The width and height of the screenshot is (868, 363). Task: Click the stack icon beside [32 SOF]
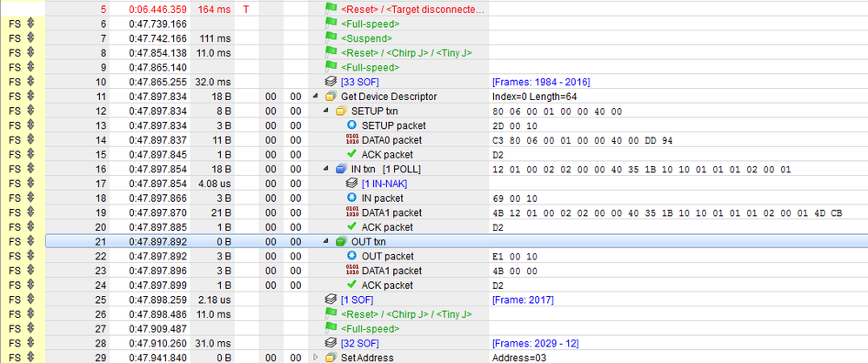(331, 343)
